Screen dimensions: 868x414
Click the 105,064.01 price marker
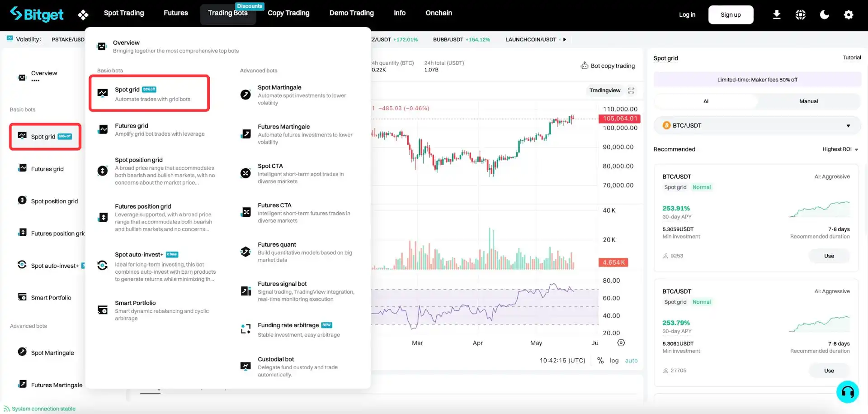click(619, 119)
